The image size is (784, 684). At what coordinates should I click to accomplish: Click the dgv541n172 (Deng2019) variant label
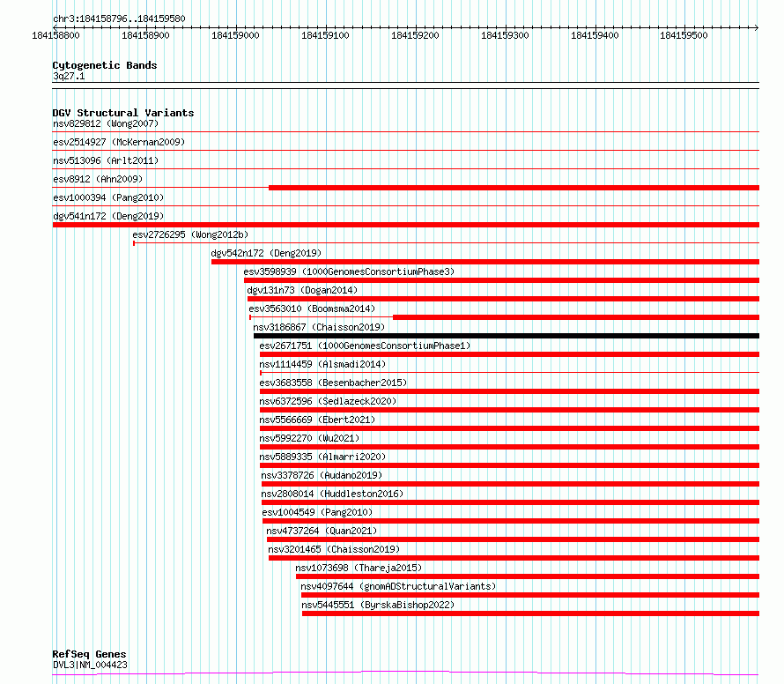click(x=108, y=216)
